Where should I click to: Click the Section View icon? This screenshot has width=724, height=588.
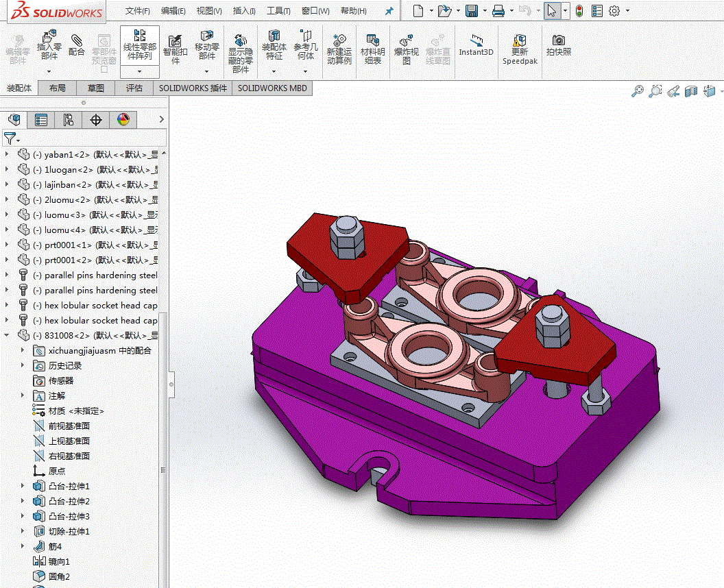(x=691, y=91)
